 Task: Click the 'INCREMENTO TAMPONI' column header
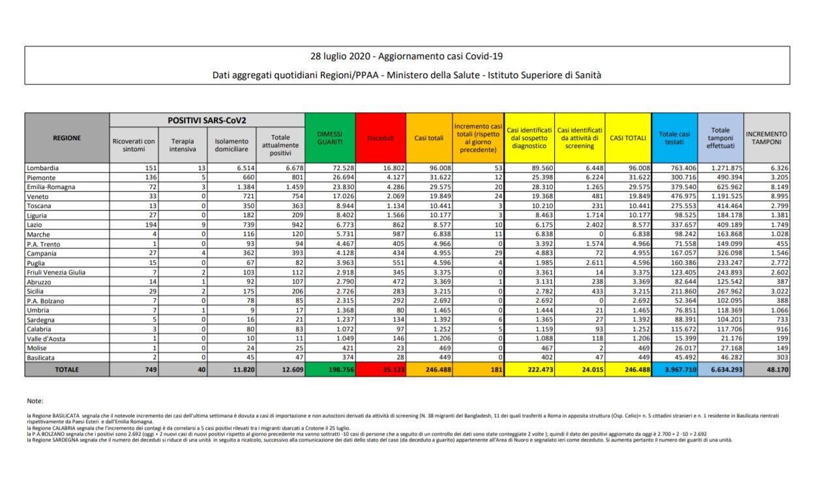point(767,138)
